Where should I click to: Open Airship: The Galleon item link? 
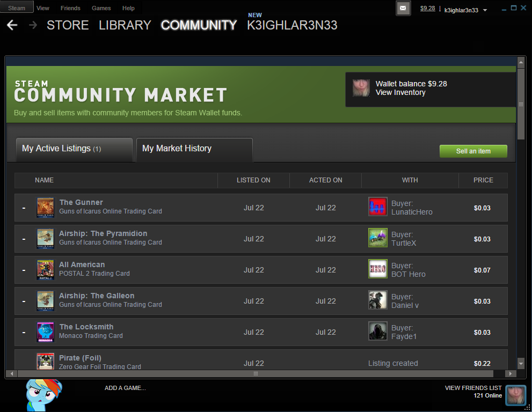click(97, 296)
